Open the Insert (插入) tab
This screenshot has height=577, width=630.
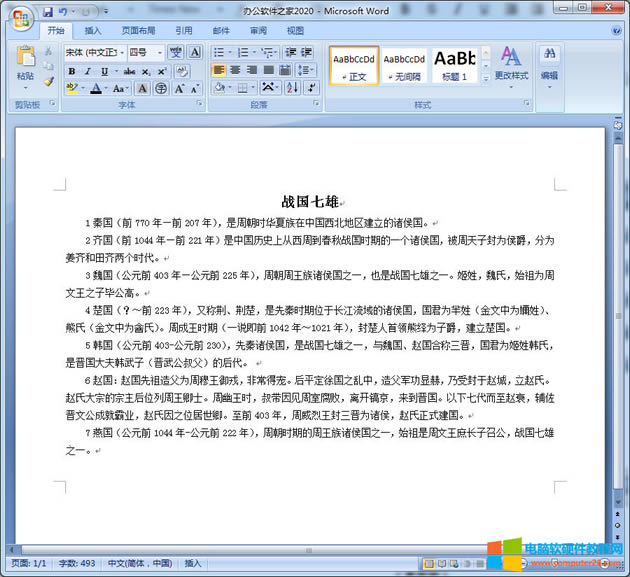93,31
